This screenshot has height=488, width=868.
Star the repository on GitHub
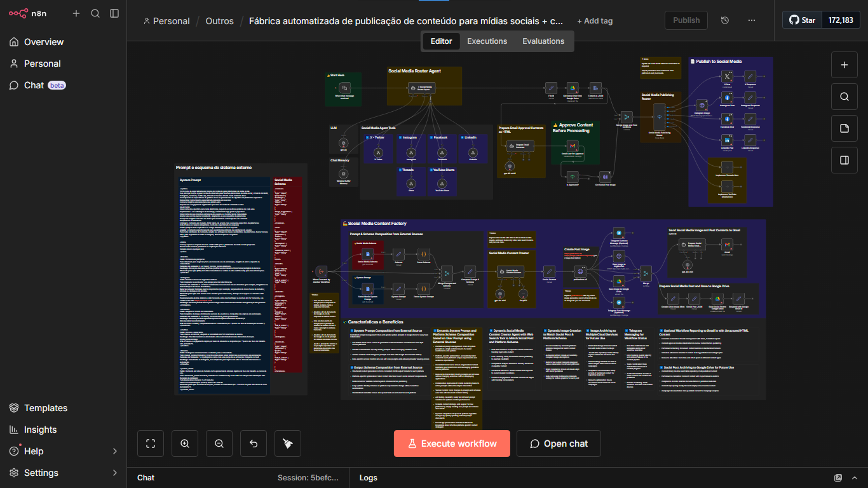pyautogui.click(x=802, y=20)
